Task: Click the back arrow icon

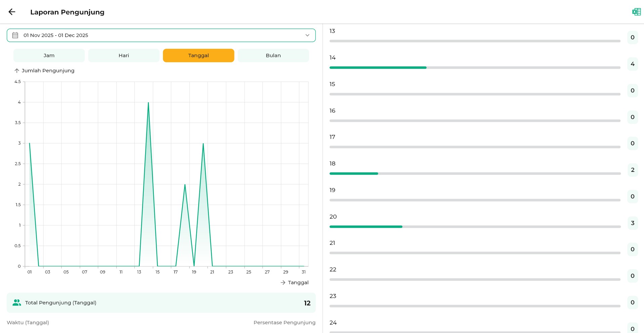Action: point(12,12)
